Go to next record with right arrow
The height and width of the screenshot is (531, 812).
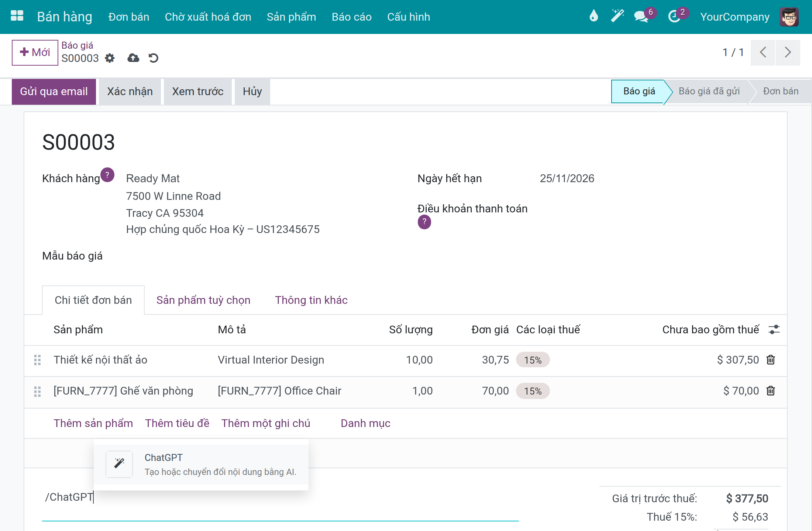click(x=788, y=52)
